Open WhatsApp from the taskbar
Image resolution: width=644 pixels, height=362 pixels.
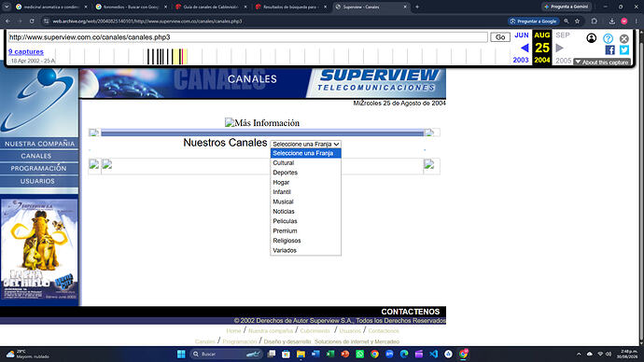[359, 354]
